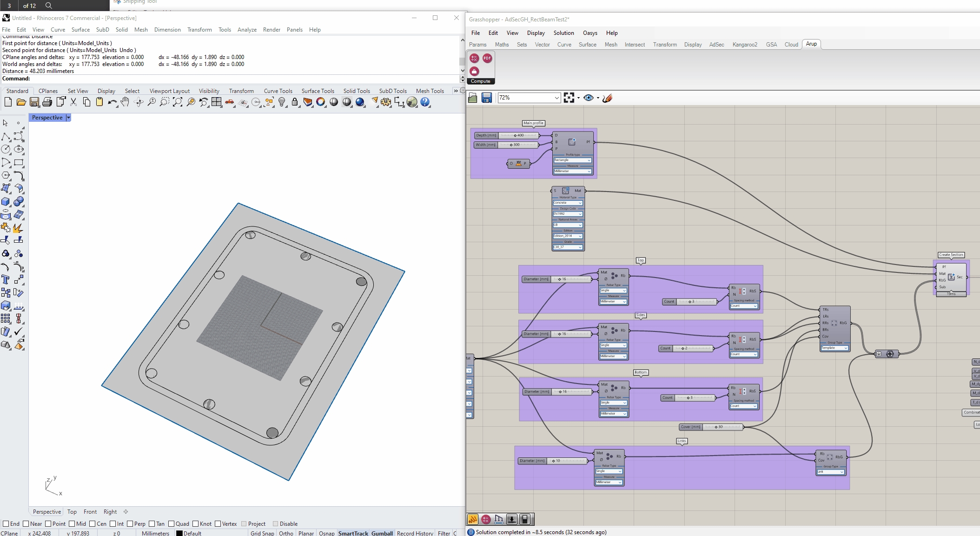The width and height of the screenshot is (980, 536).
Task: Click the Depth [mm] slider set to 400
Action: [507, 135]
